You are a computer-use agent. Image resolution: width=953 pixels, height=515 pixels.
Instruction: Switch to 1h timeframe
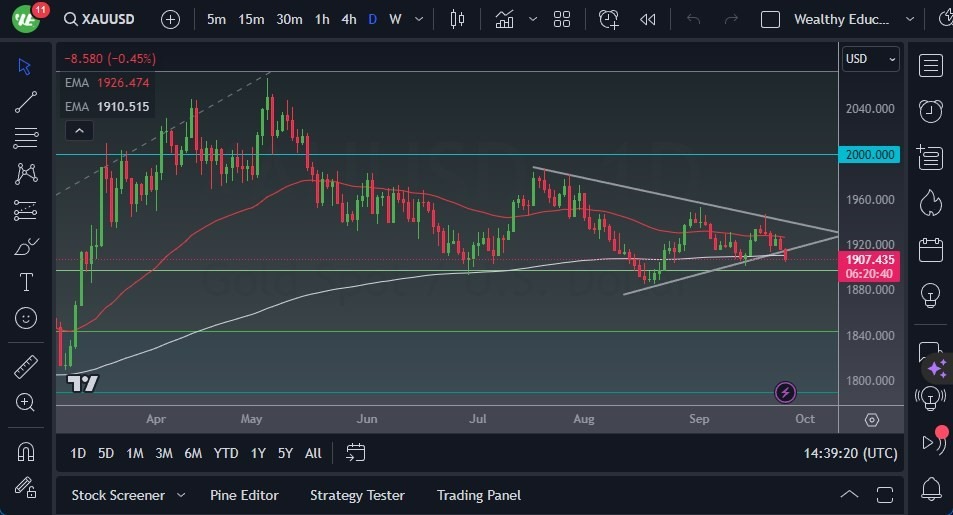point(322,19)
